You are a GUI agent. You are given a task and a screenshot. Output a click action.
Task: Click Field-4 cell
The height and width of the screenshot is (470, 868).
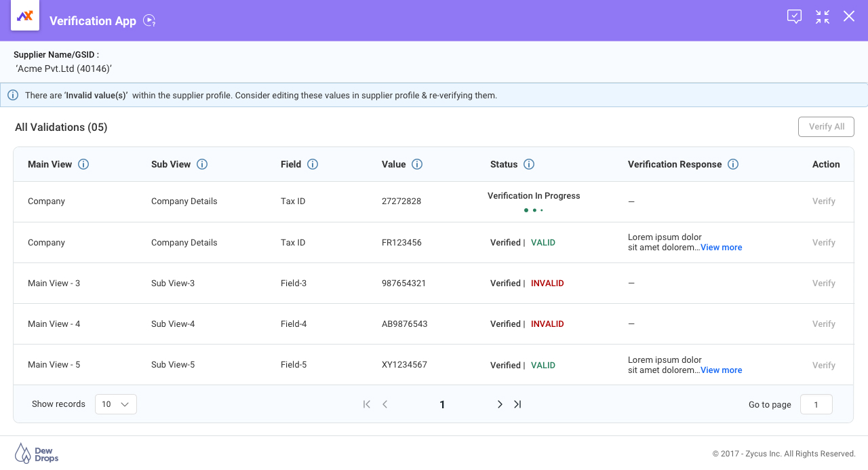tap(294, 324)
